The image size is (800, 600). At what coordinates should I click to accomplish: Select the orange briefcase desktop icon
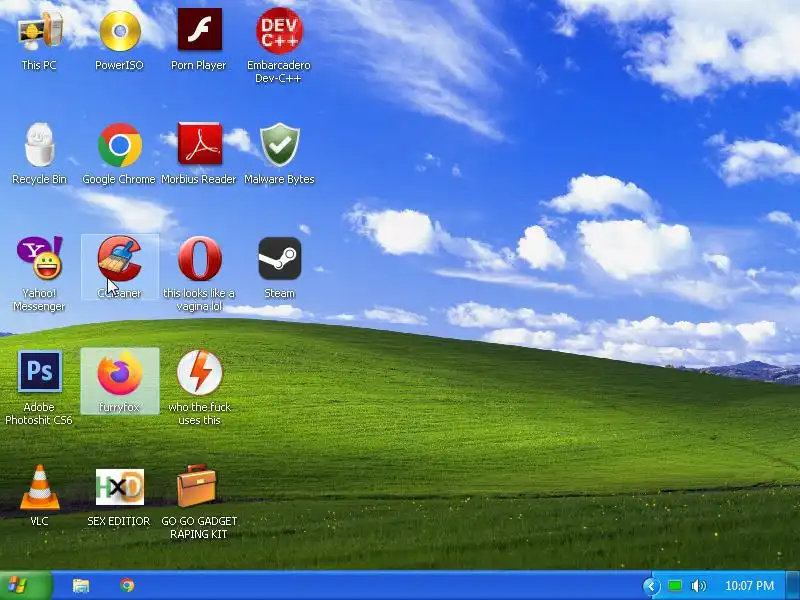pos(196,486)
